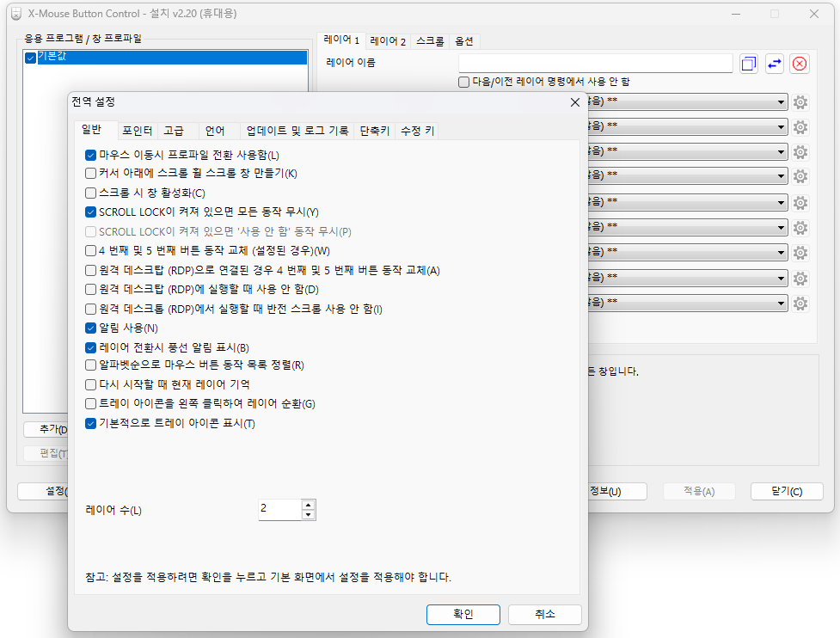Check RDP 반전 스크롤 사용 안 함(I)
The width and height of the screenshot is (840, 638).
click(90, 309)
